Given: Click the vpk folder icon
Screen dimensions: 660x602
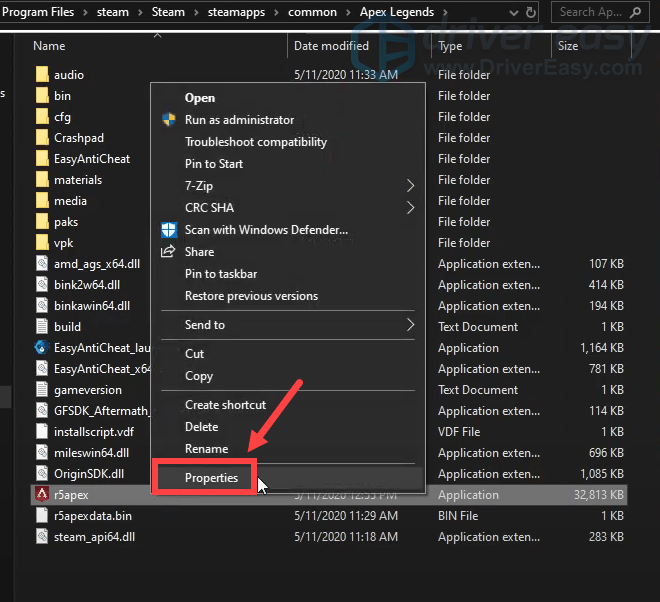Looking at the screenshot, I should point(42,243).
